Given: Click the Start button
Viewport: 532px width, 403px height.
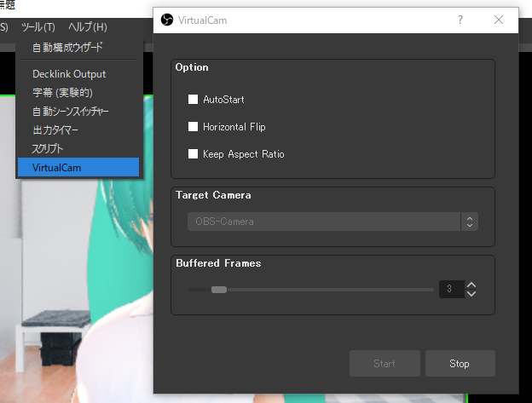Looking at the screenshot, I should coord(385,363).
